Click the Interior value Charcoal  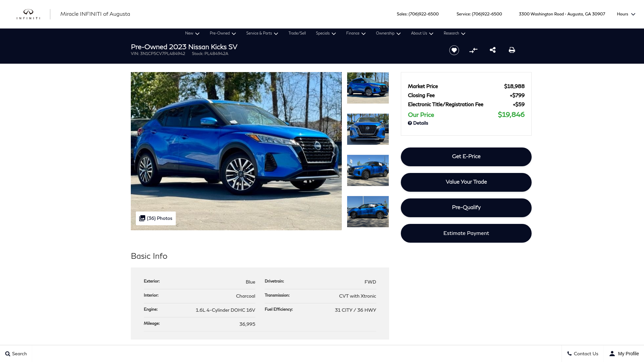[246, 296]
